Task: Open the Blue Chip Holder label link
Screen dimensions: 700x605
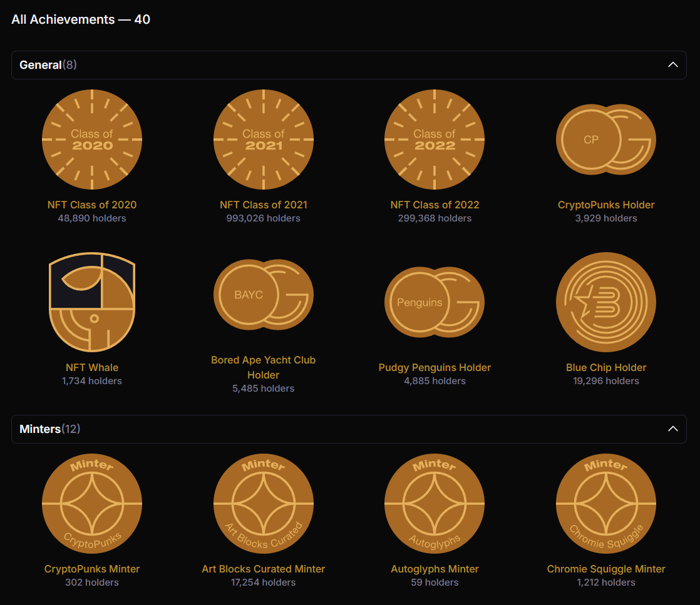Action: click(x=605, y=367)
